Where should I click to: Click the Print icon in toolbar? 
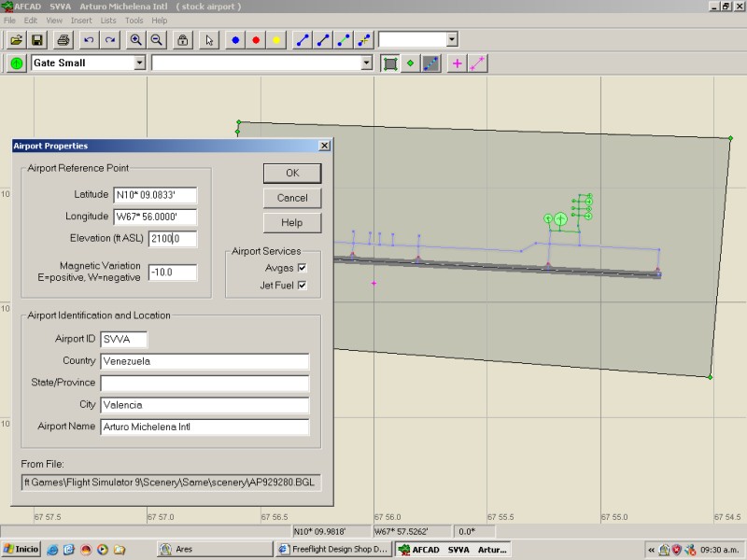click(63, 40)
